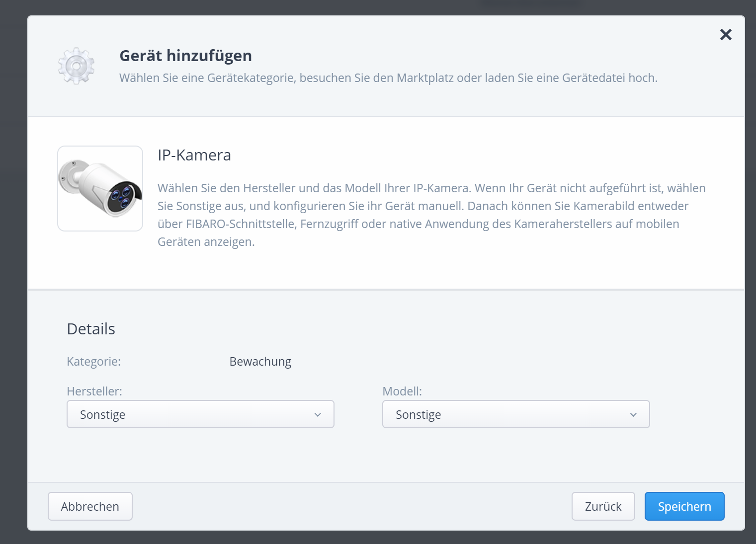
Task: Click the IP camera description paragraph
Action: 431,215
